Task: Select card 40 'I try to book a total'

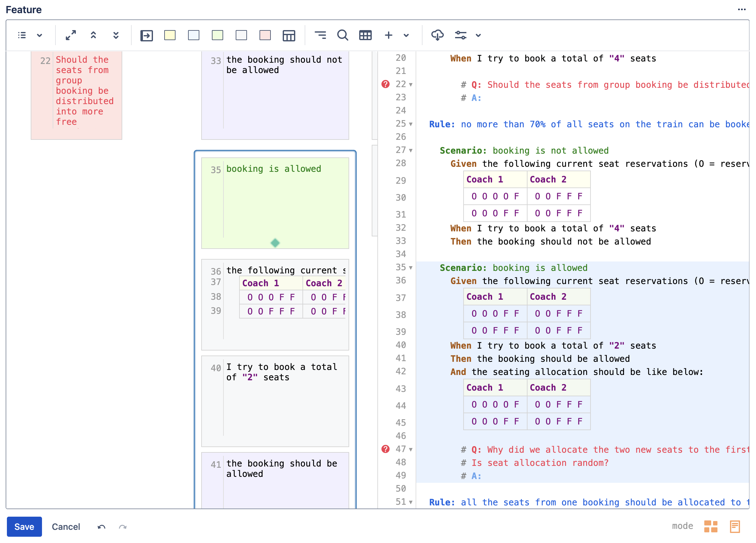Action: 275,401
